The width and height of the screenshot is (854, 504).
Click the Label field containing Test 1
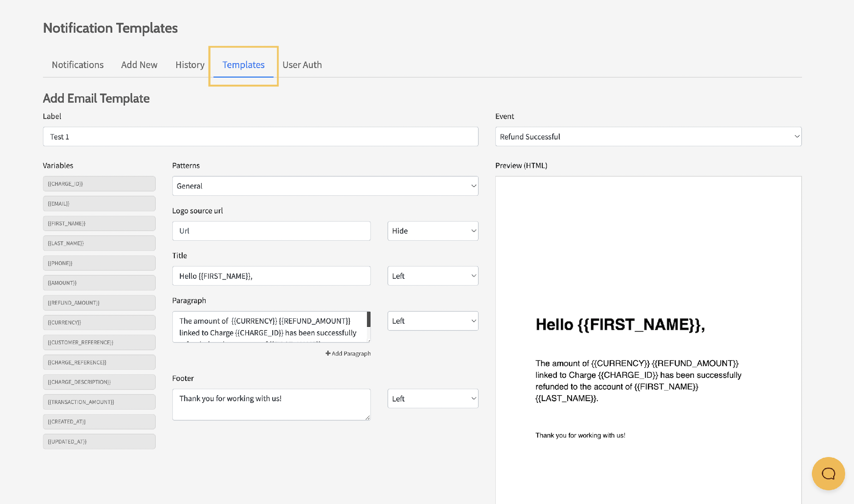[x=260, y=136]
